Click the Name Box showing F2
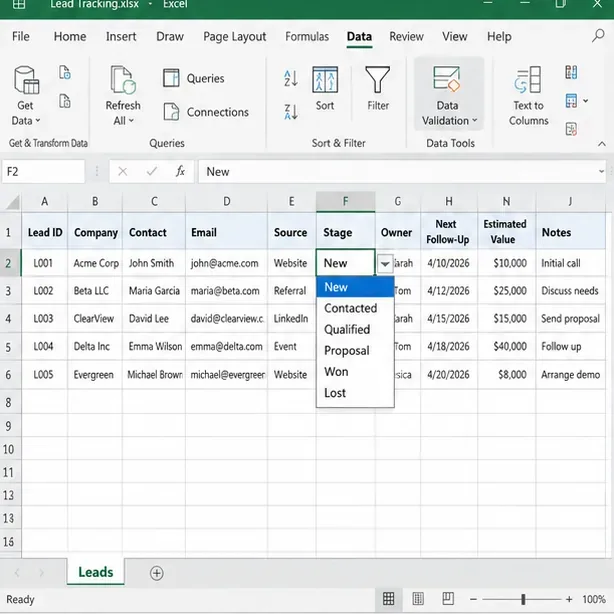The height and width of the screenshot is (614, 614). [43, 172]
